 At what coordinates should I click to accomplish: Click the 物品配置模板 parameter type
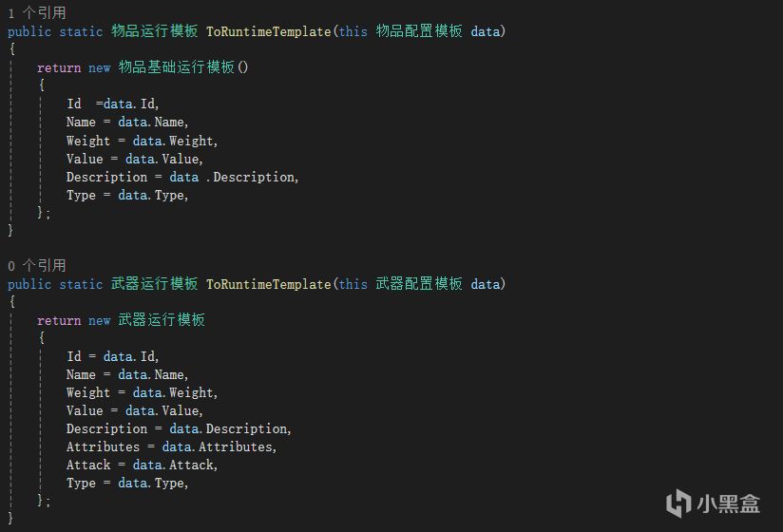point(419,31)
